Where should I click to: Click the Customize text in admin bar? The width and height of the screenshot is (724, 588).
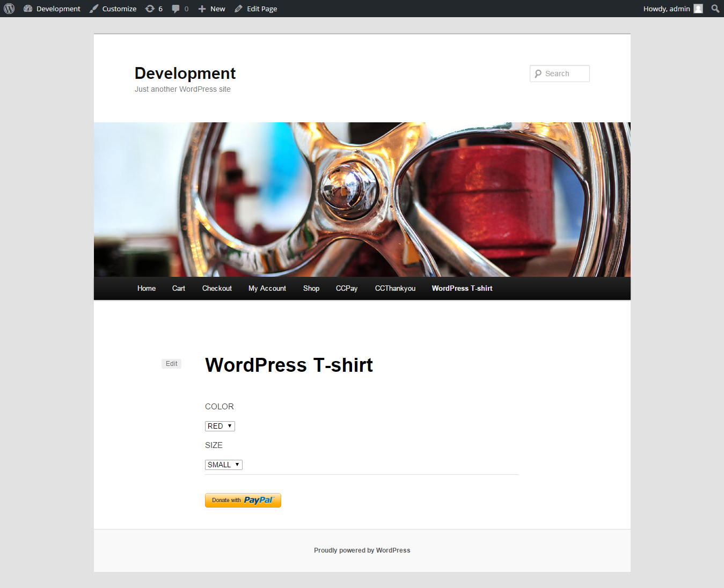tap(119, 9)
